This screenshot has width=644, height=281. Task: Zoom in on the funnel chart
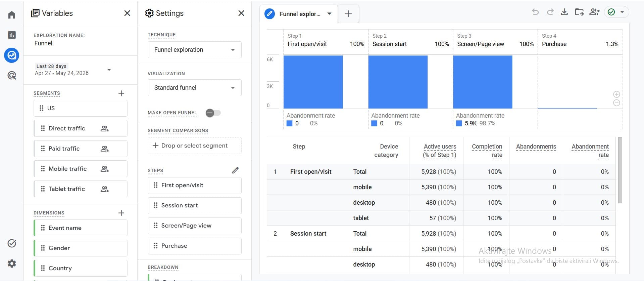point(616,94)
